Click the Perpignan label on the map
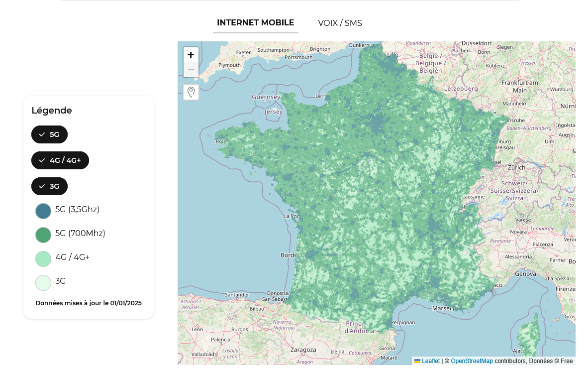The width and height of the screenshot is (588, 373). coord(403,322)
